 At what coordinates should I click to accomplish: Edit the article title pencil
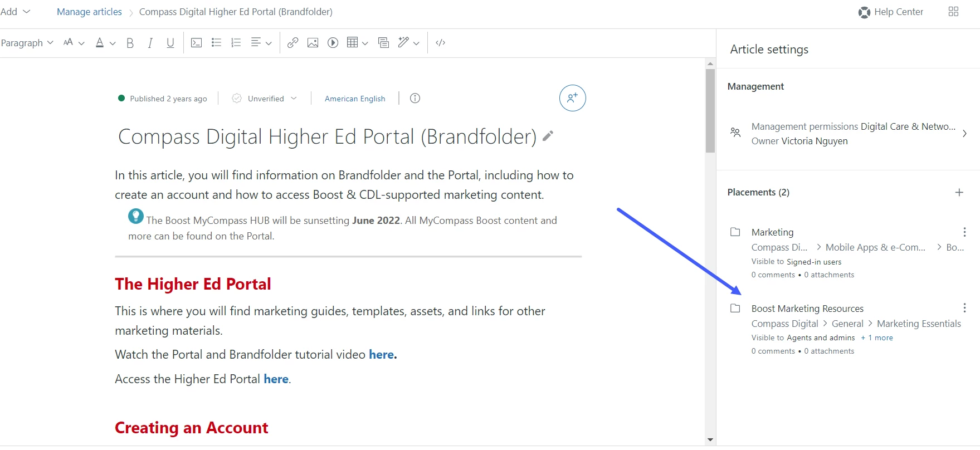point(548,136)
